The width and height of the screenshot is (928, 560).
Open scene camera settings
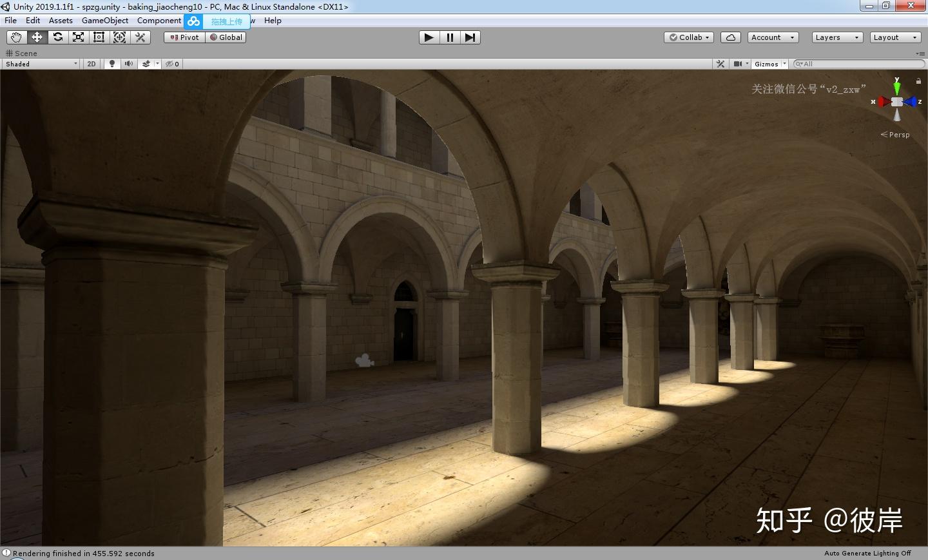pyautogui.click(x=738, y=64)
